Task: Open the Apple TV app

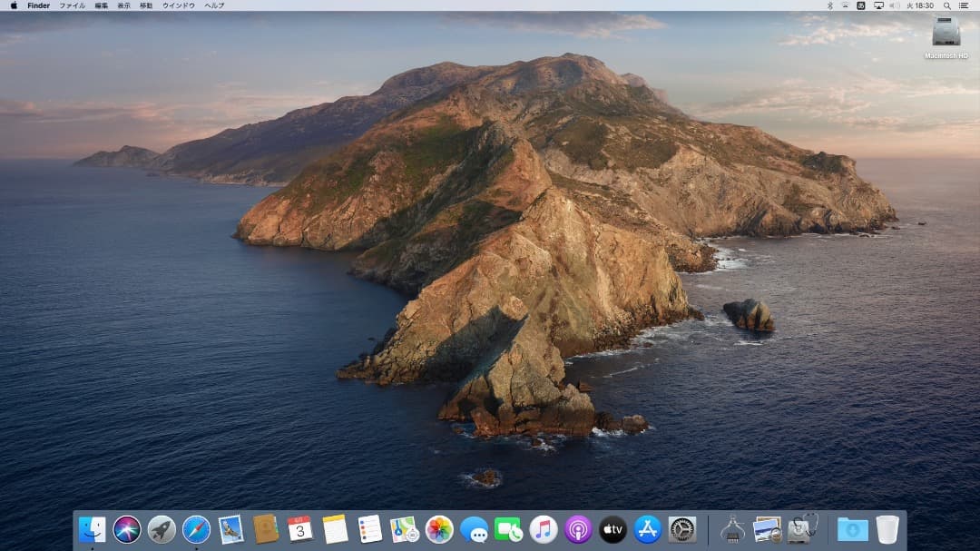Action: click(612, 529)
